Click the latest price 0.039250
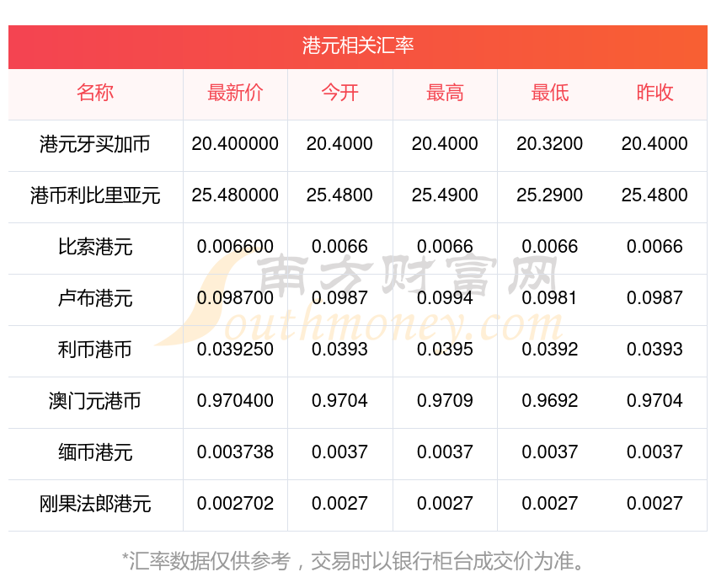This screenshot has width=716, height=588. pos(235,350)
